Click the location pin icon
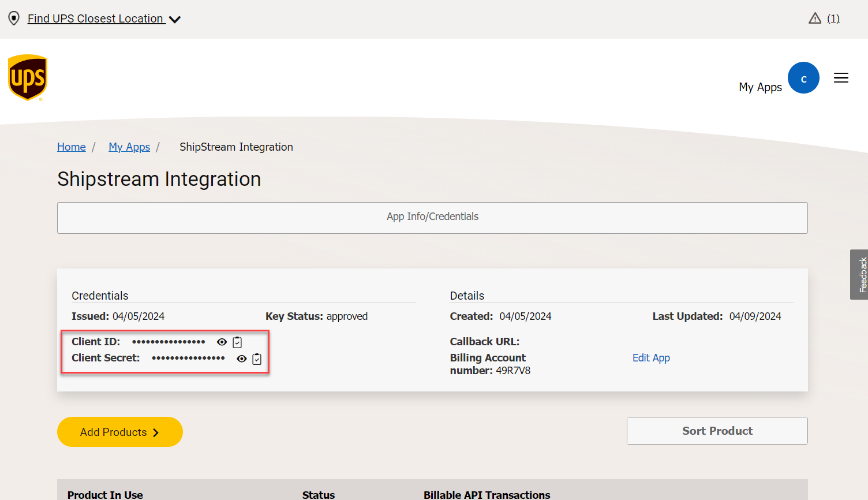 14,18
